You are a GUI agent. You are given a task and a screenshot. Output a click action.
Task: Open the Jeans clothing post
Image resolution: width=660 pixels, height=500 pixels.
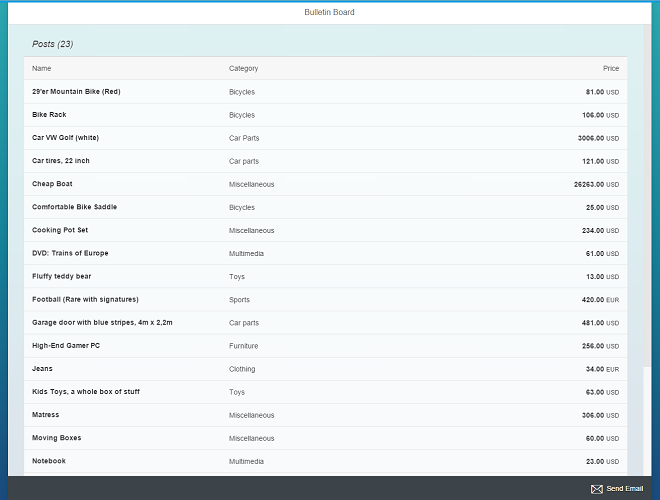pyautogui.click(x=43, y=368)
